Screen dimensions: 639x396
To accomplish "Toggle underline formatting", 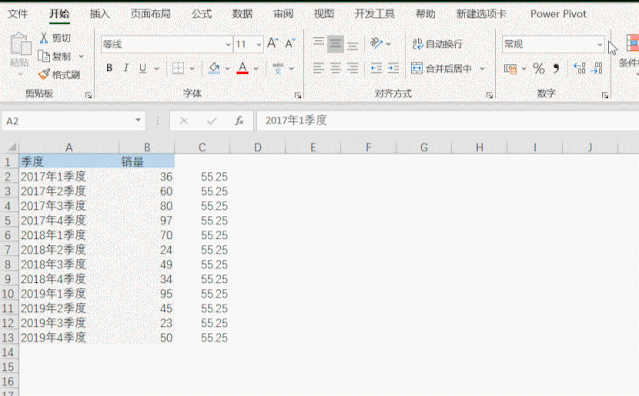I will pos(143,68).
